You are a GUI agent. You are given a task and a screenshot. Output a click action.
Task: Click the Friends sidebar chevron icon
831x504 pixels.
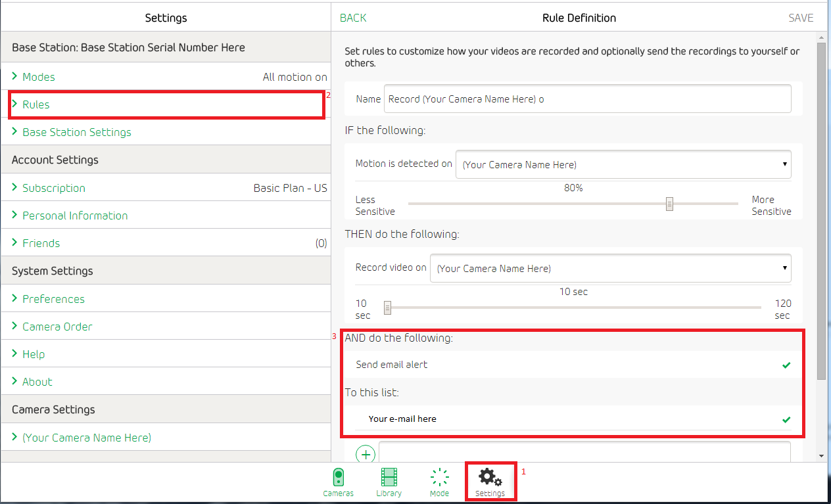[14, 242]
